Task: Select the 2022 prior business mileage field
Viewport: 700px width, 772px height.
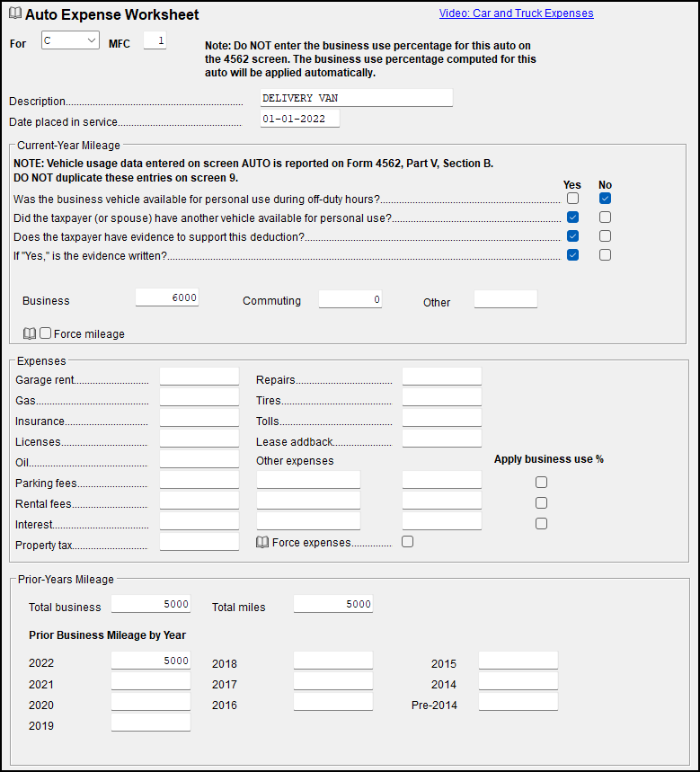Action: click(151, 661)
